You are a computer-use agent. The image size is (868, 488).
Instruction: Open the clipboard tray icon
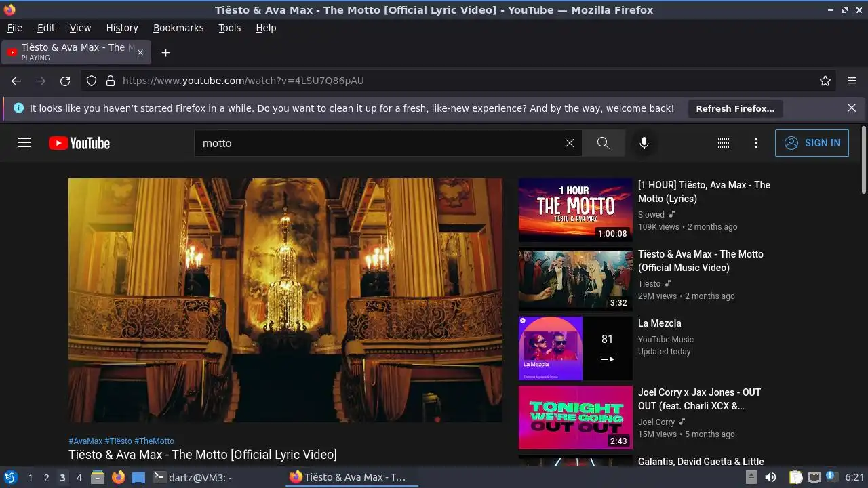pos(796,477)
